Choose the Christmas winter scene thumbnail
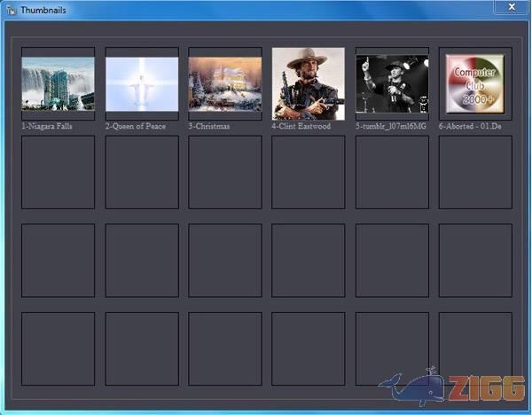The height and width of the screenshot is (415, 532). click(225, 84)
